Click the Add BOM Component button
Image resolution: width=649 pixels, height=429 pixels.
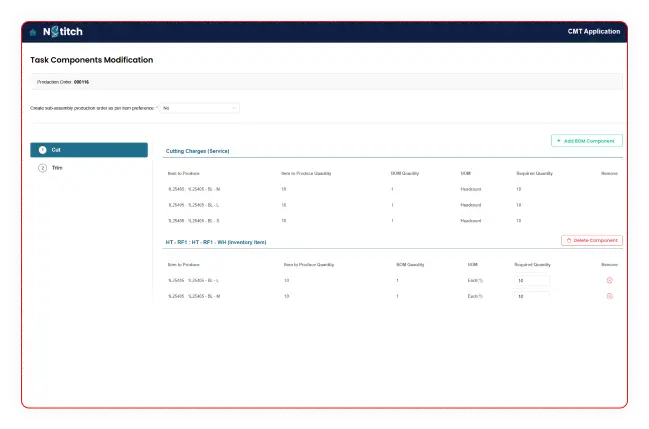587,141
